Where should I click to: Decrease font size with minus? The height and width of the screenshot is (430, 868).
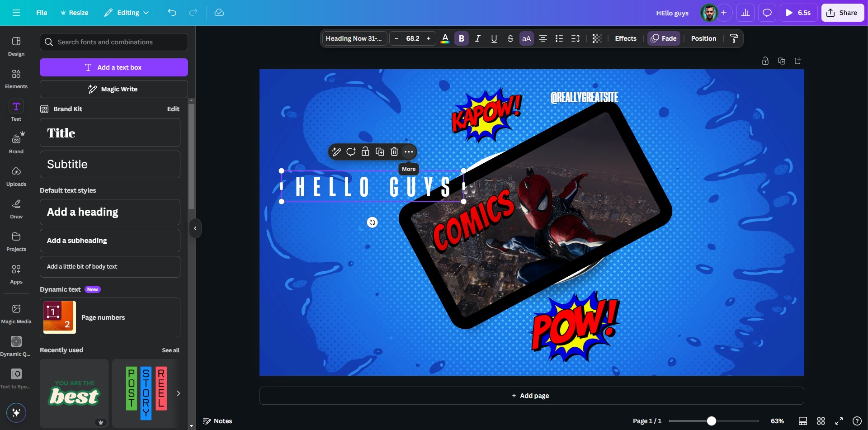point(396,38)
